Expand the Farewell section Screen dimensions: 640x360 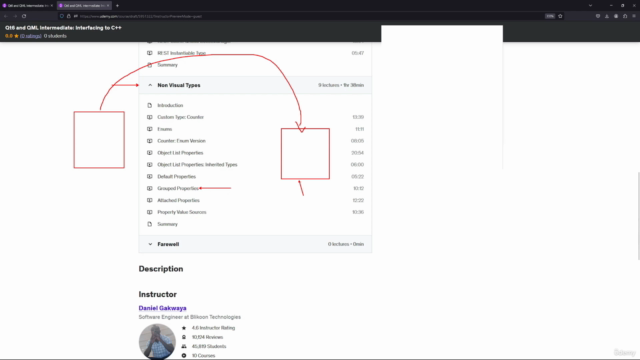[x=150, y=244]
